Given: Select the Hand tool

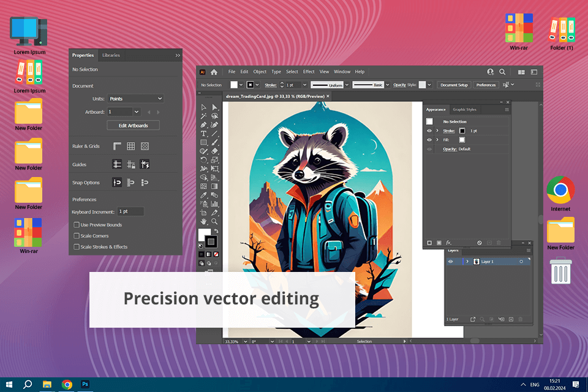Looking at the screenshot, I should click(x=203, y=222).
